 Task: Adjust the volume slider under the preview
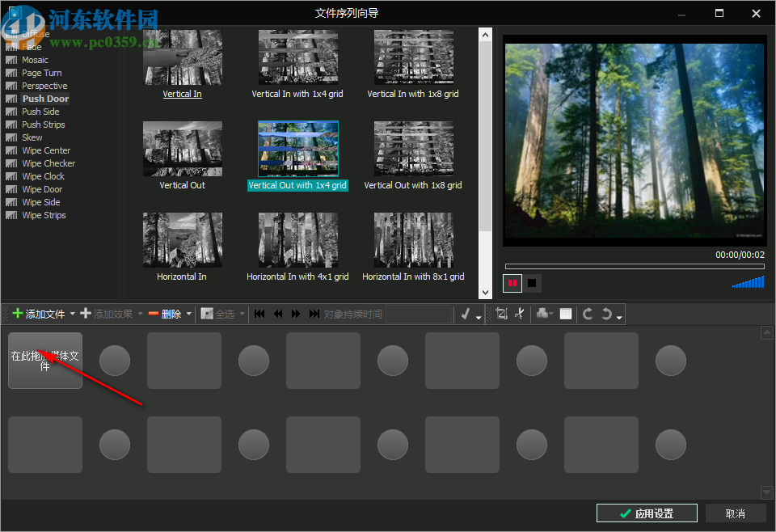748,282
